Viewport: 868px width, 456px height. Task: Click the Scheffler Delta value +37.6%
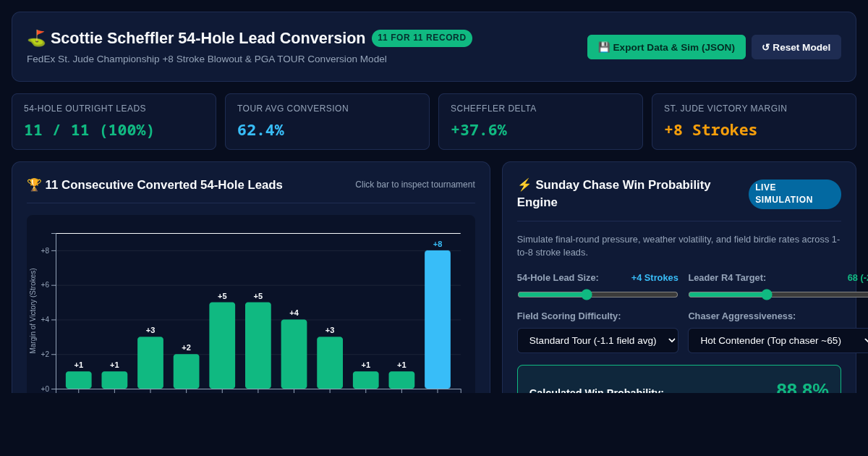click(479, 130)
